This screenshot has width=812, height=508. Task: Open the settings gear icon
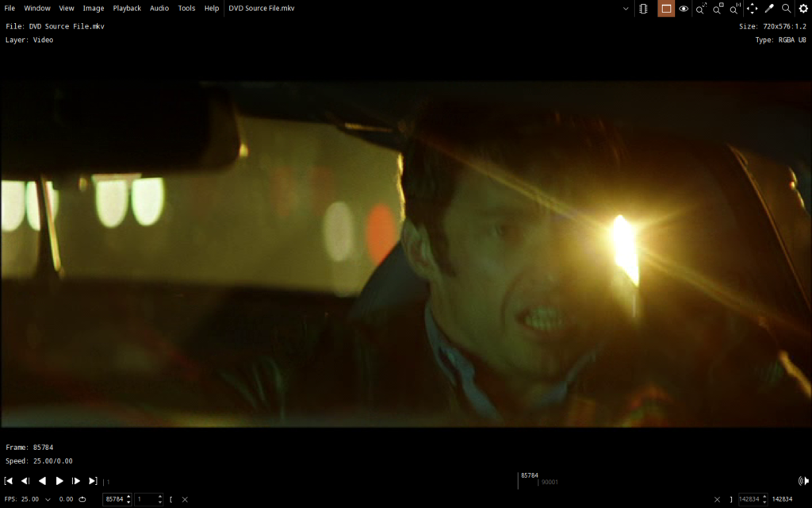pyautogui.click(x=803, y=9)
